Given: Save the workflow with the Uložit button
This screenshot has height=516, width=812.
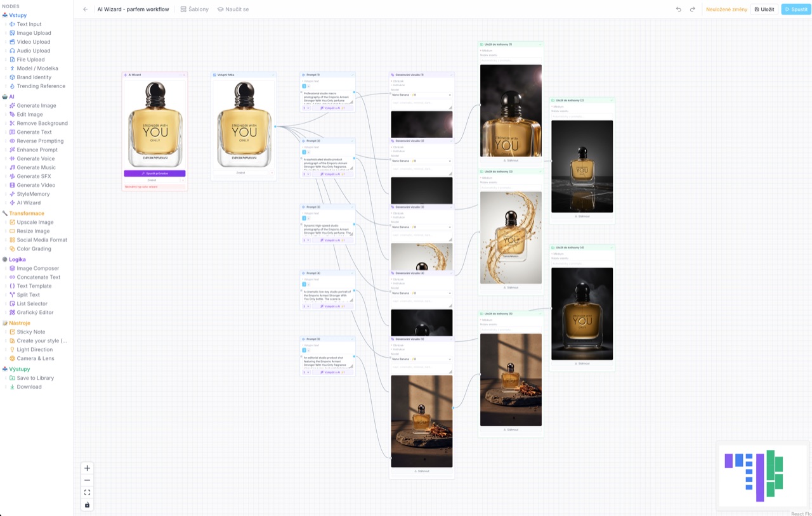Looking at the screenshot, I should (764, 10).
